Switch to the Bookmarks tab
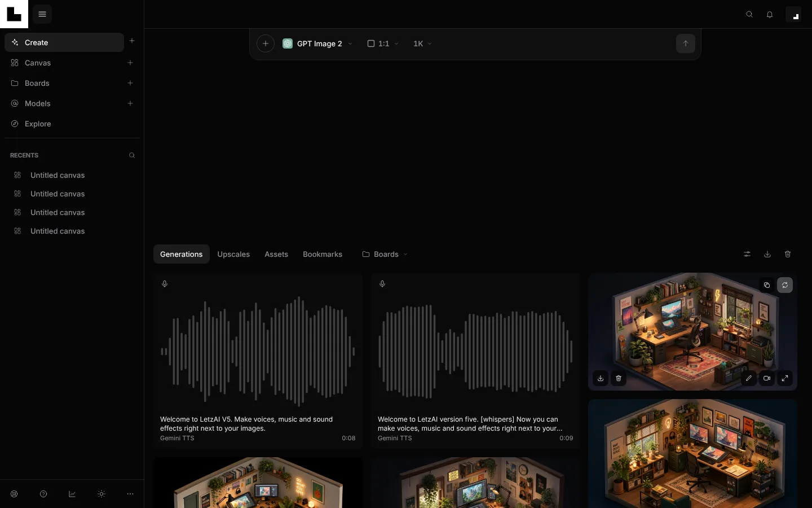812x508 pixels. (323, 255)
